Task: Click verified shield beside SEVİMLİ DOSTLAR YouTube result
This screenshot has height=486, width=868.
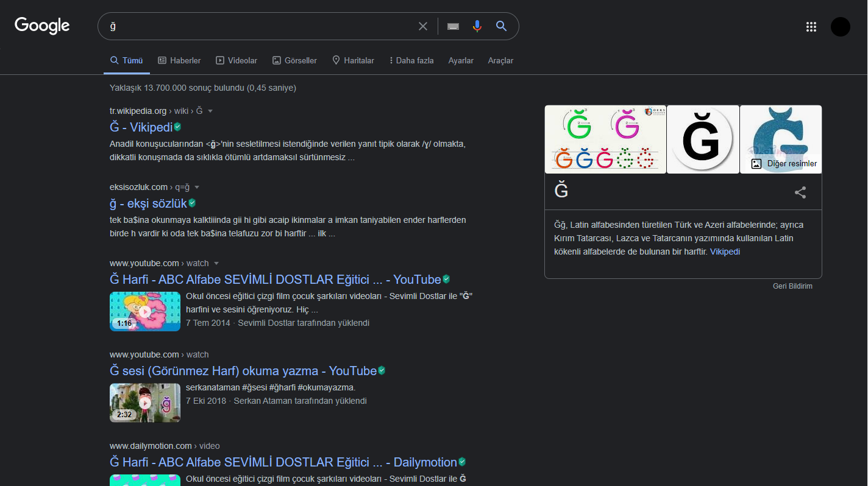Action: (x=446, y=279)
